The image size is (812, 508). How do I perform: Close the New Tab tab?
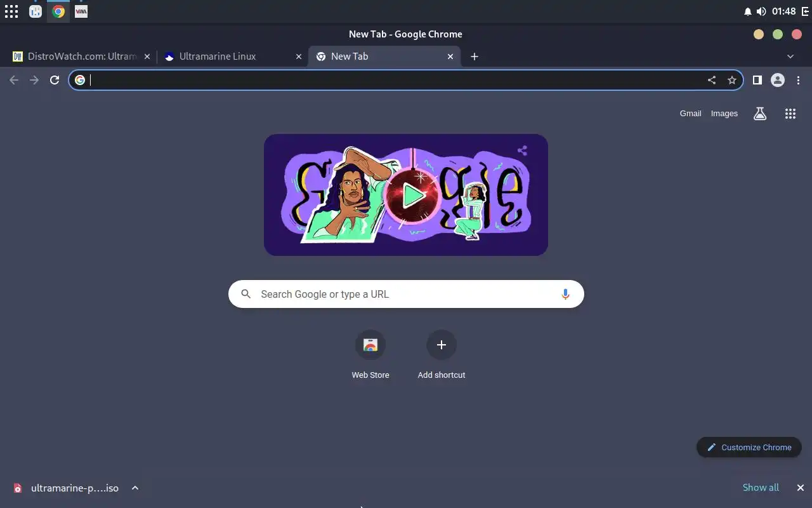click(450, 57)
